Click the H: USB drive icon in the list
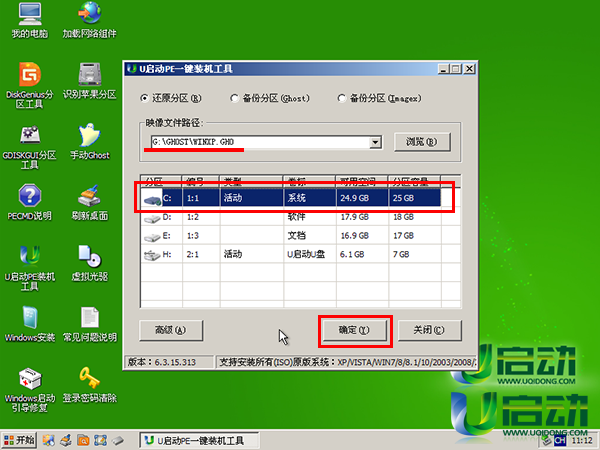 (x=152, y=255)
